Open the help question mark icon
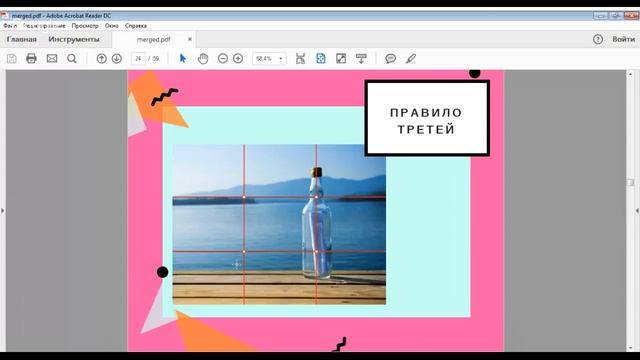Viewport: 640px width, 360px height. pos(598,39)
